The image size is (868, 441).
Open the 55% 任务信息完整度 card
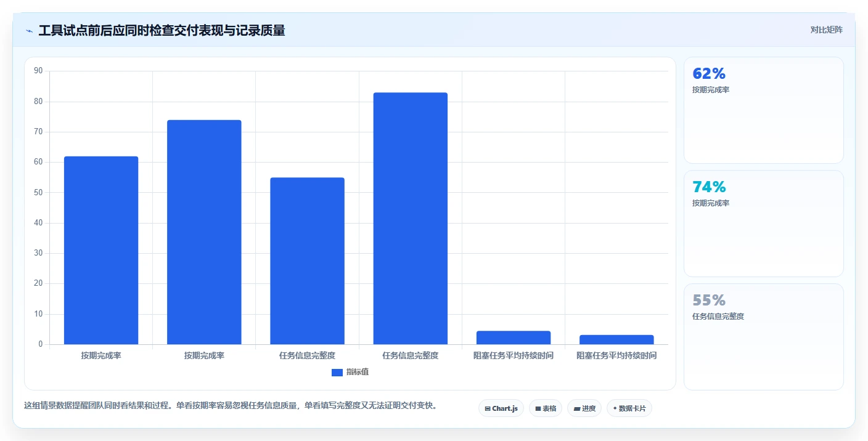[x=764, y=337]
